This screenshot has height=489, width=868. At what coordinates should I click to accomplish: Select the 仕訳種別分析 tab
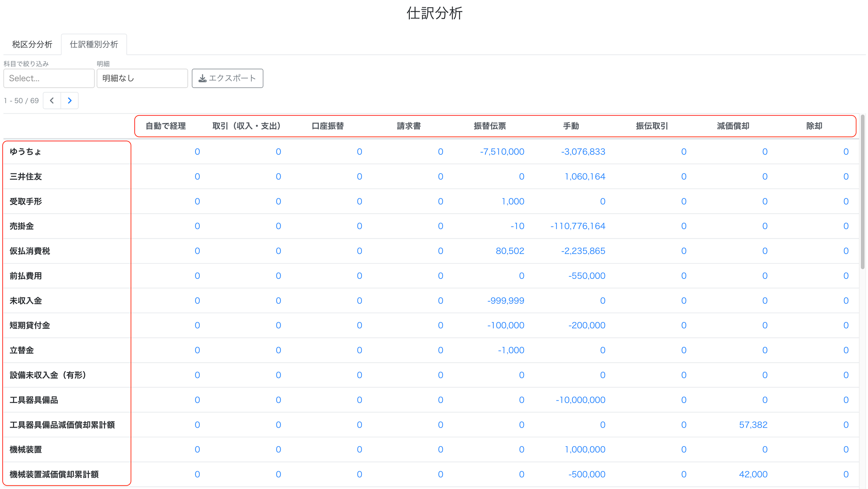pos(94,44)
